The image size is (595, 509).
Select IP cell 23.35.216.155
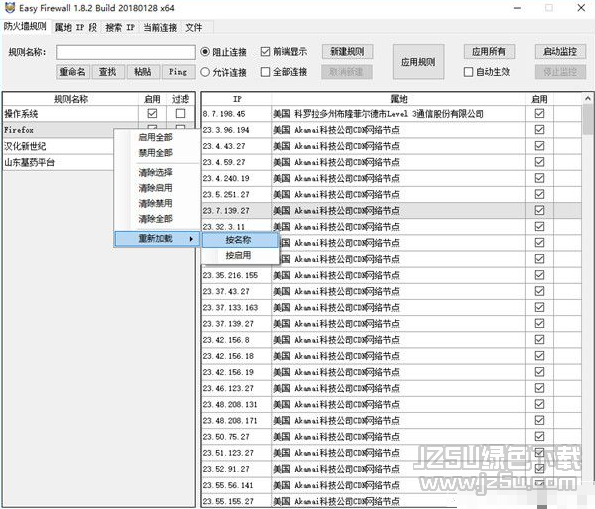click(x=237, y=276)
